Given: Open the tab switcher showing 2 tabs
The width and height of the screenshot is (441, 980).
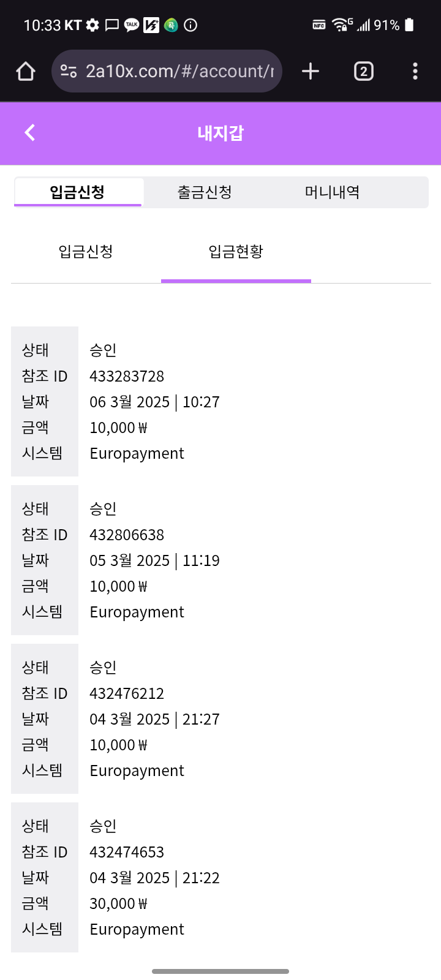Looking at the screenshot, I should (363, 72).
